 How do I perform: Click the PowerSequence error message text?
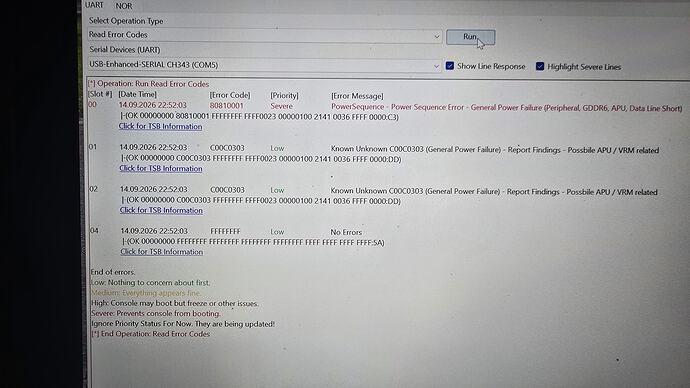(x=506, y=107)
